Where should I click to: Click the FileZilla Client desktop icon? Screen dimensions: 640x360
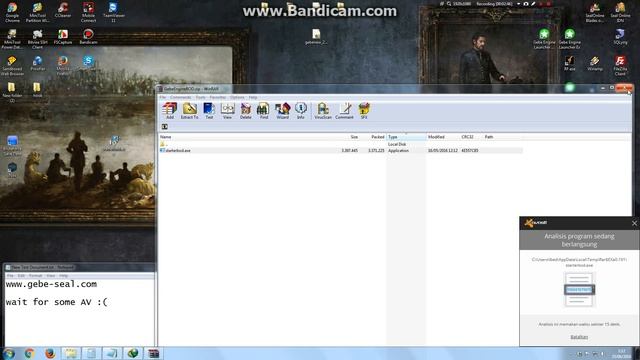pyautogui.click(x=620, y=65)
